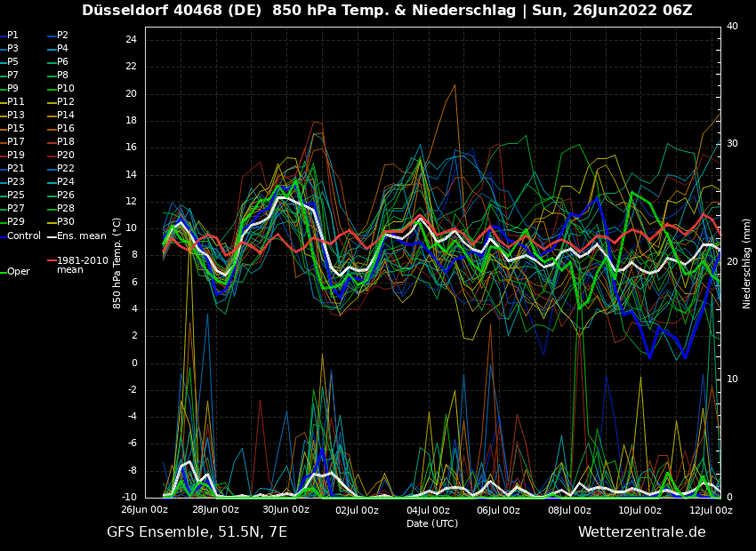The height and width of the screenshot is (551, 756).
Task: Select the 26Jun 00z date tick label
Action: click(x=145, y=510)
